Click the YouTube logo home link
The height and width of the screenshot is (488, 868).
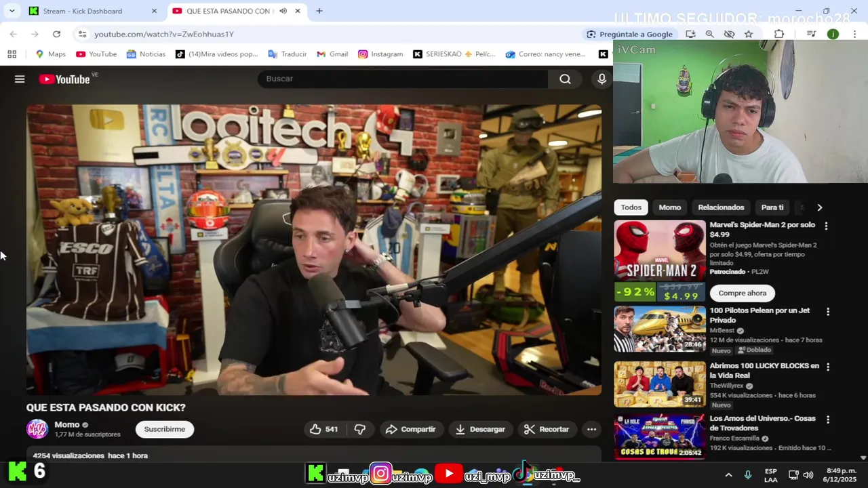(x=64, y=79)
